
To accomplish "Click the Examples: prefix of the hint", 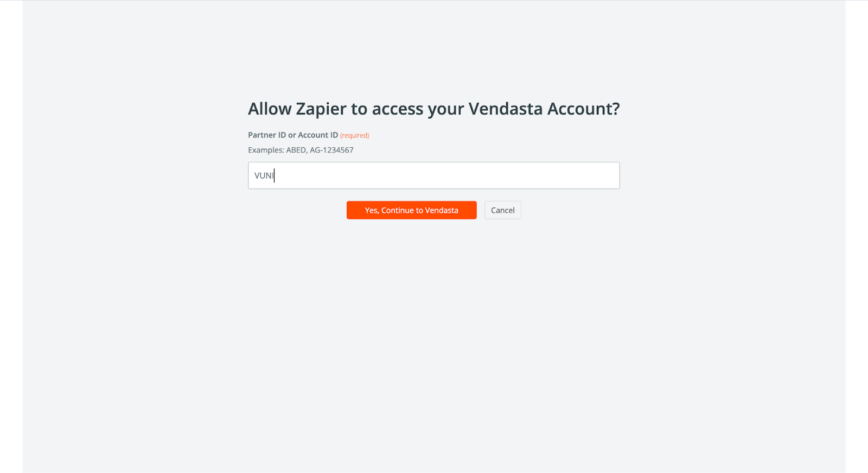I will coord(266,150).
